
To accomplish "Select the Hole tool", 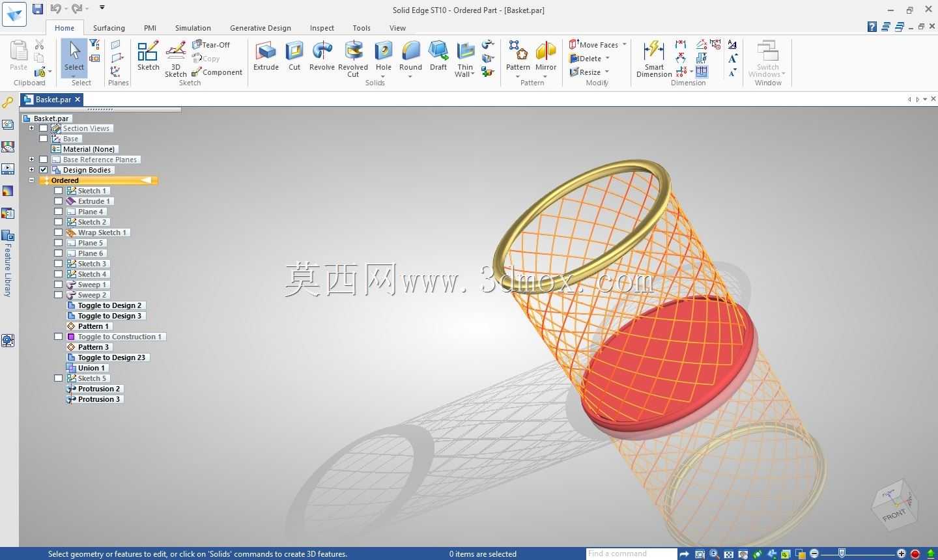I will coord(384,56).
